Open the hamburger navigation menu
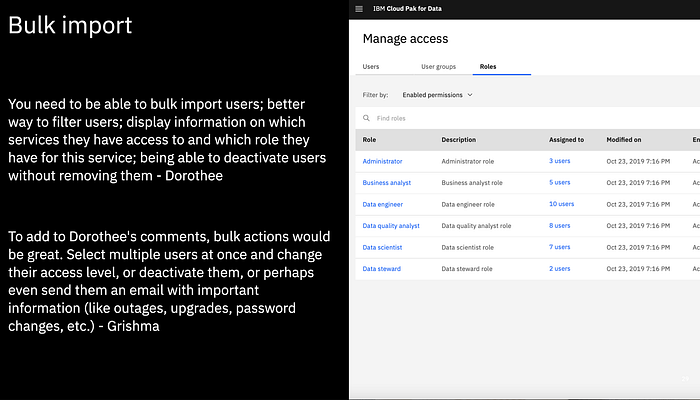The height and width of the screenshot is (400, 700). pyautogui.click(x=359, y=8)
